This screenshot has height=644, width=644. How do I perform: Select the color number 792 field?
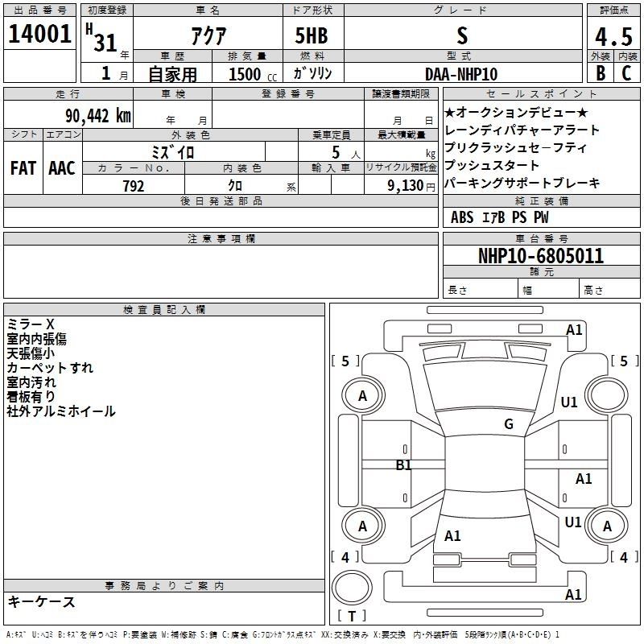[134, 186]
